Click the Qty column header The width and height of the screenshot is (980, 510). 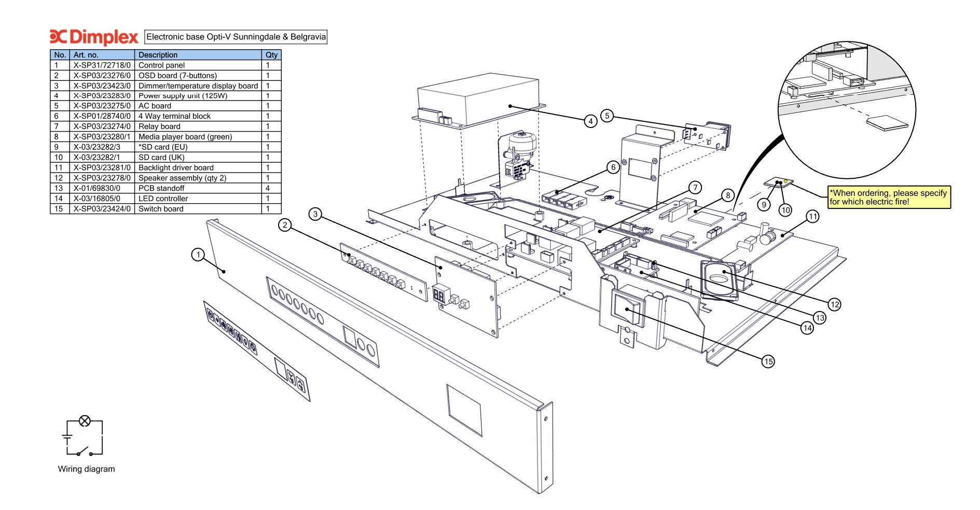pos(271,55)
